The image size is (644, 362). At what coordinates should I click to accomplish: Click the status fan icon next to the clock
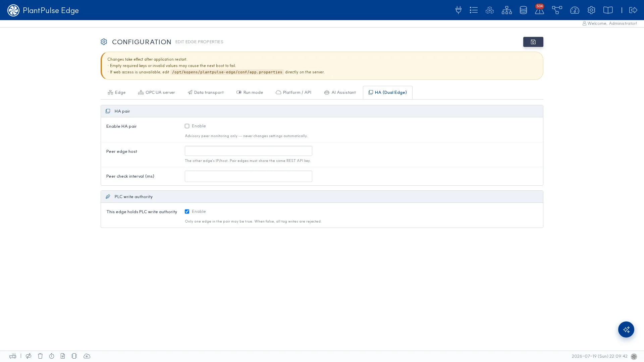(x=634, y=357)
